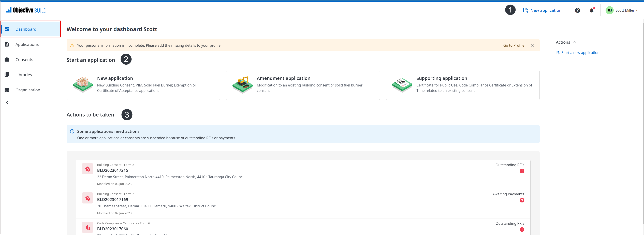
Task: Click Modified on 06 Jun 2023
Action: pos(114,184)
